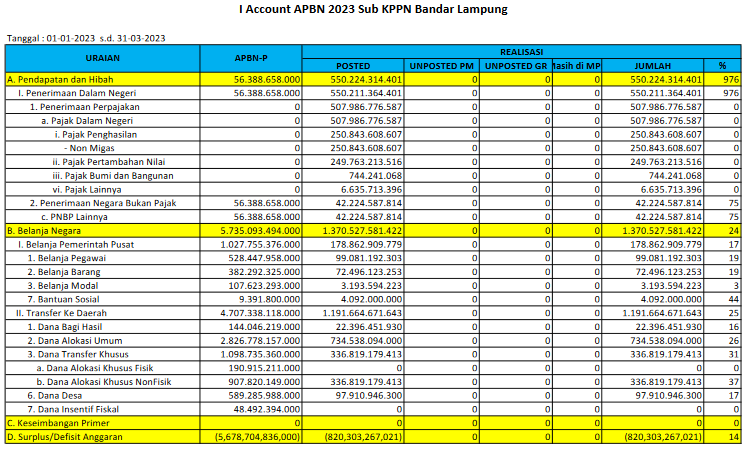Select percentage cell 14 for Surplus/Defisit
Screen dimensions: 748x451
click(722, 437)
